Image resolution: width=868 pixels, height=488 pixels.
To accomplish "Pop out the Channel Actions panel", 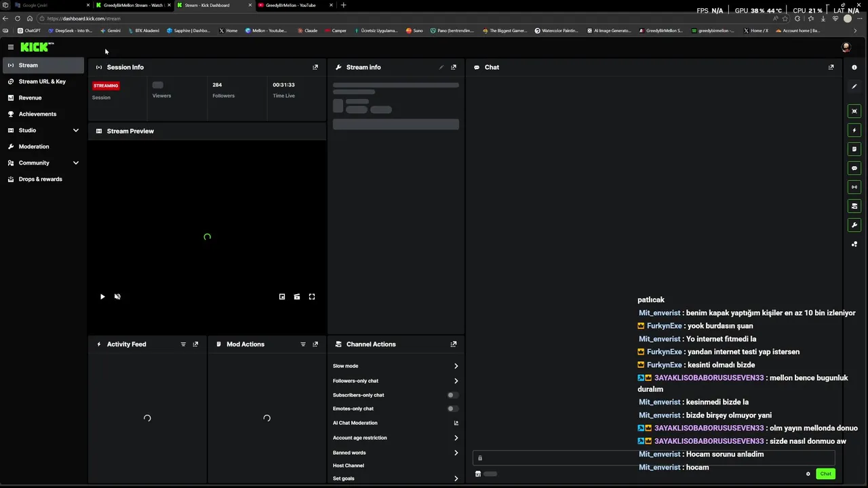I will point(454,344).
